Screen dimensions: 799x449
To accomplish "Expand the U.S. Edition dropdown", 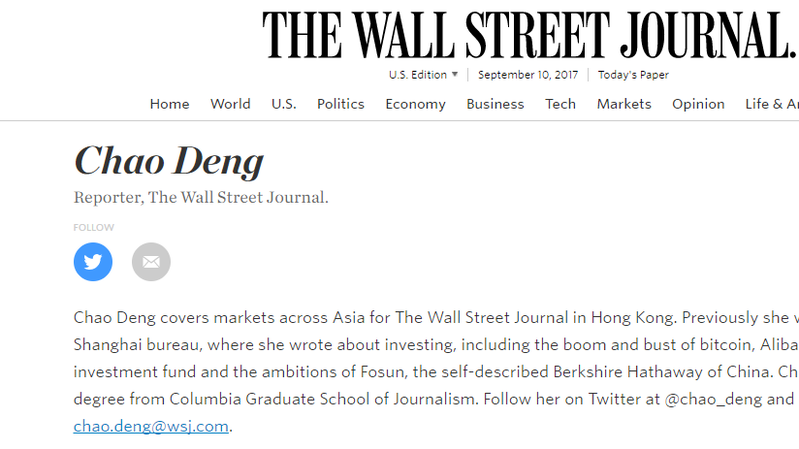I will pyautogui.click(x=423, y=75).
